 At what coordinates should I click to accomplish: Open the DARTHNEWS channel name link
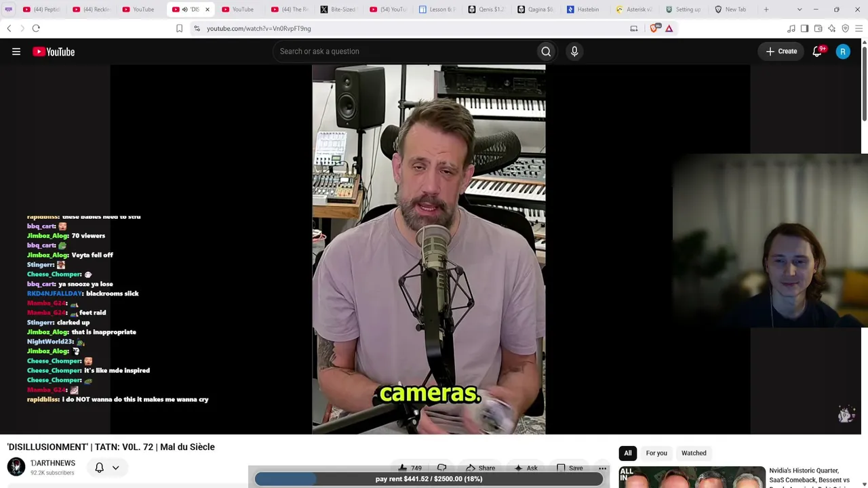(53, 463)
